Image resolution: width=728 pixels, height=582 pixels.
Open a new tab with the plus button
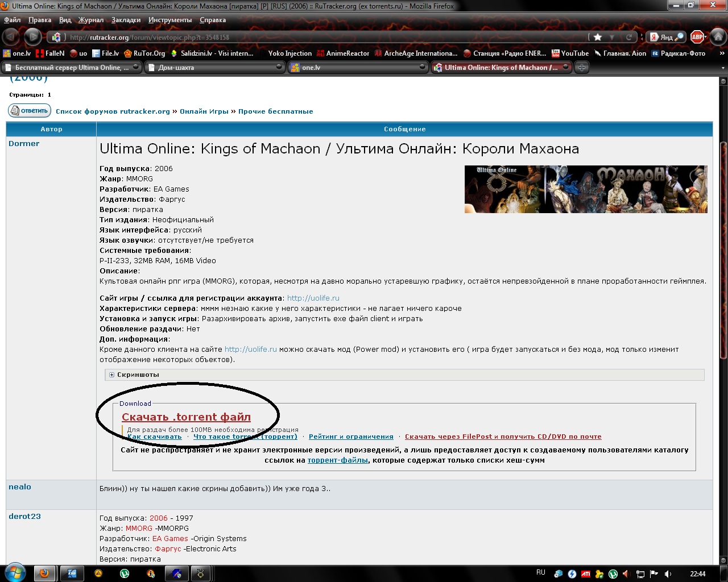[581, 68]
